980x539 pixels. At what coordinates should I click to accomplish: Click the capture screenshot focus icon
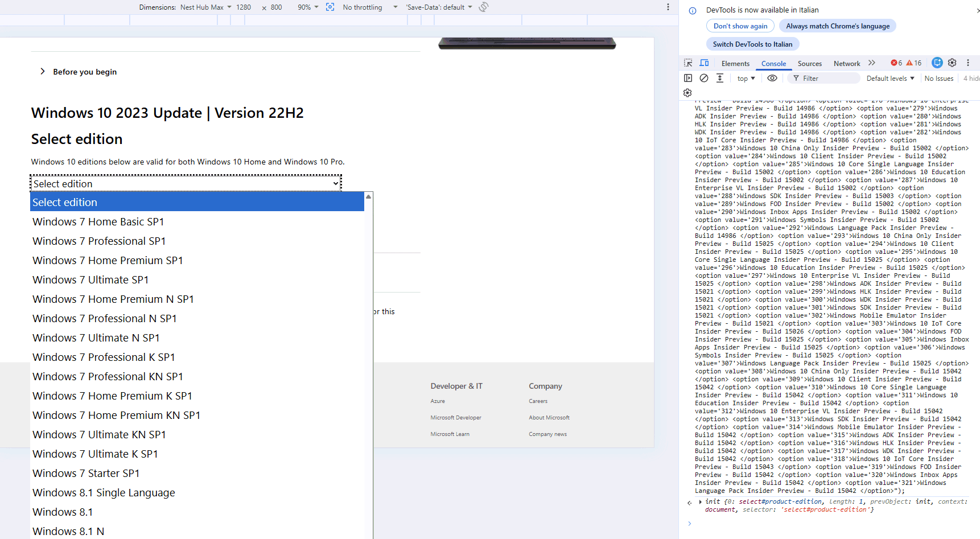pyautogui.click(x=330, y=7)
